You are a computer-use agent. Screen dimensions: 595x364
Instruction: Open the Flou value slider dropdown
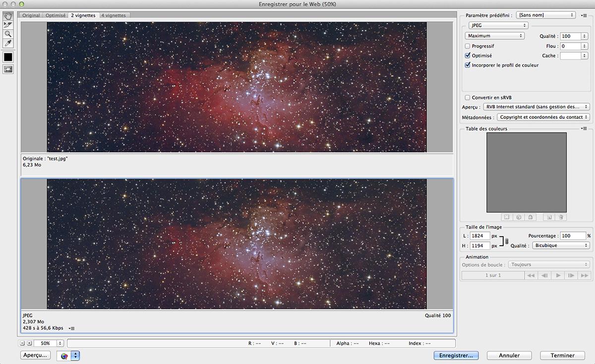pyautogui.click(x=585, y=46)
